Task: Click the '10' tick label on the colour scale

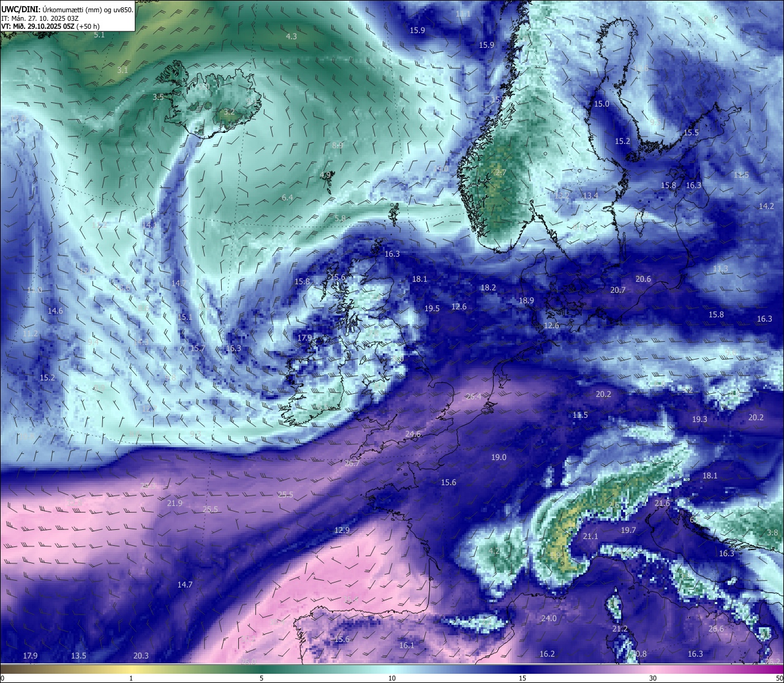Action: [392, 678]
